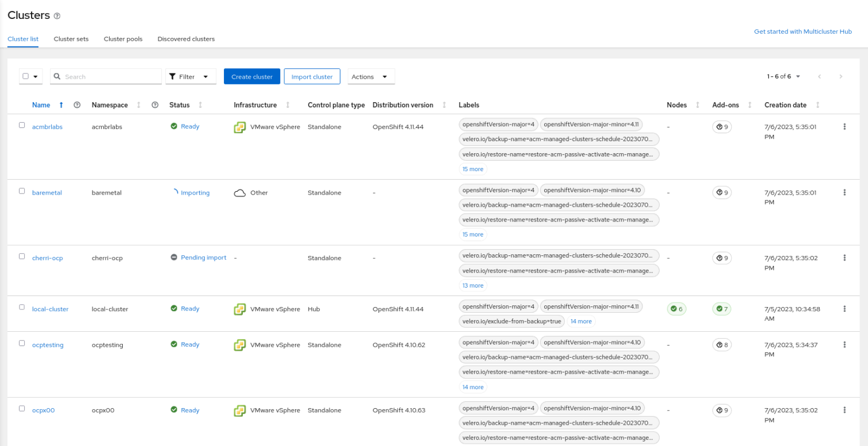Click the VMware vSphere icon for local-cluster
Screen dimensions: 868x446
[239, 309]
